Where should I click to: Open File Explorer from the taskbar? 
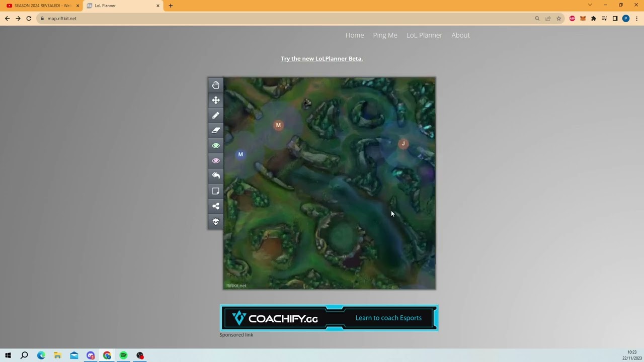[x=57, y=355]
